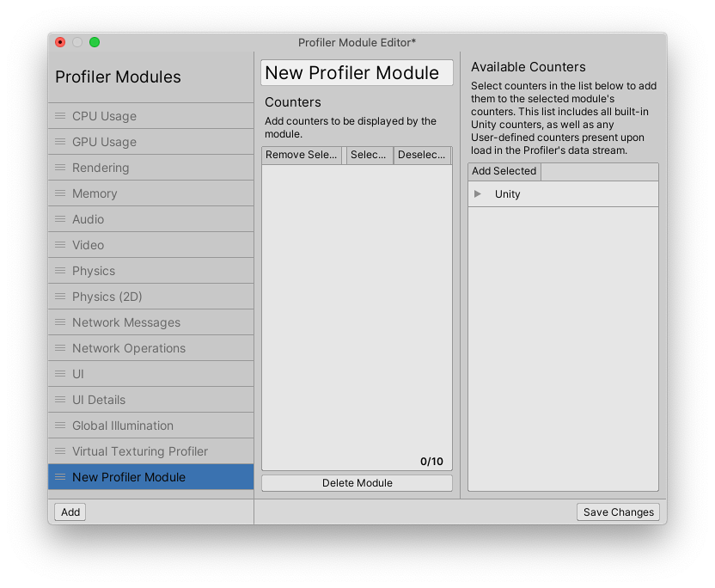Click the drag handle beside CPU Usage
The height and width of the screenshot is (588, 715).
(x=59, y=116)
